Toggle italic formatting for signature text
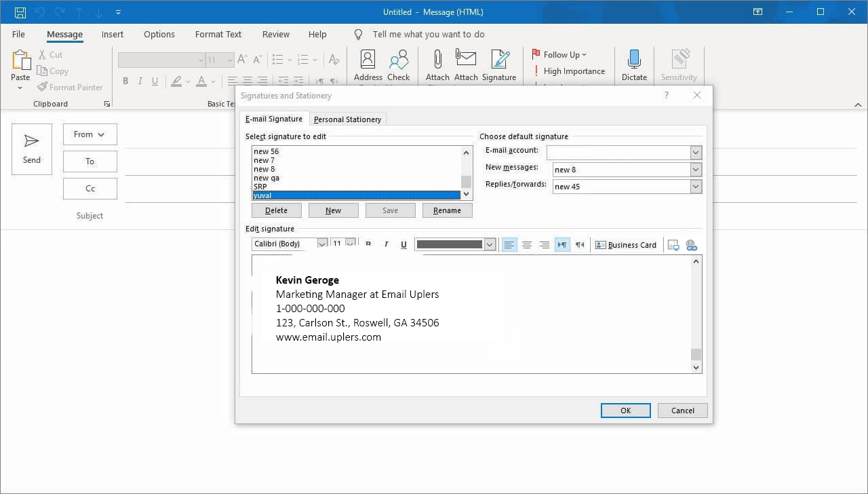 386,244
